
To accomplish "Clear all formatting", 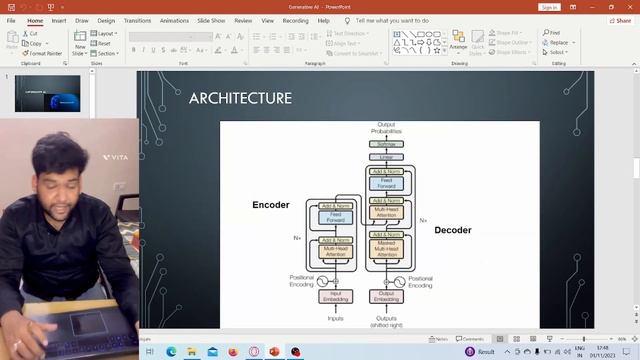I will (x=240, y=37).
